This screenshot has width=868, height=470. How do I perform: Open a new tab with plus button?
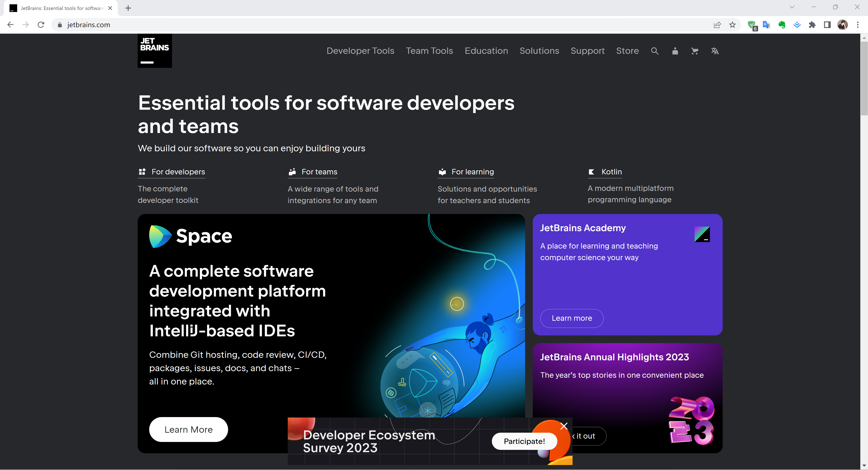point(128,8)
